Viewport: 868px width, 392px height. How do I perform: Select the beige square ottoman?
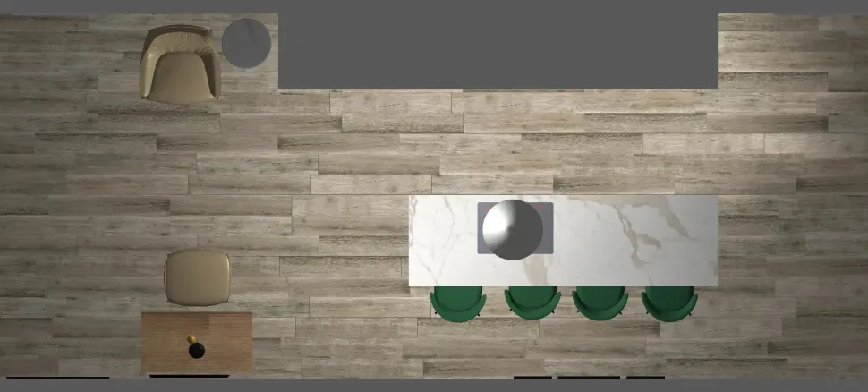pyautogui.click(x=198, y=277)
